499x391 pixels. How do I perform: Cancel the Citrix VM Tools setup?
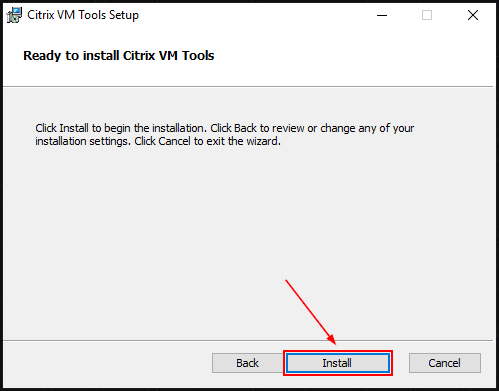[445, 363]
